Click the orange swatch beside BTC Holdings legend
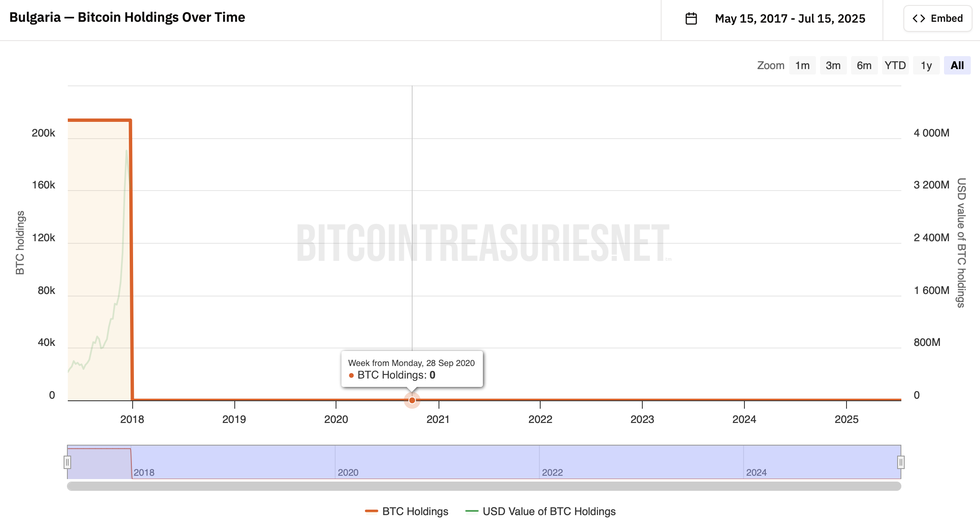The height and width of the screenshot is (531, 980). click(371, 511)
